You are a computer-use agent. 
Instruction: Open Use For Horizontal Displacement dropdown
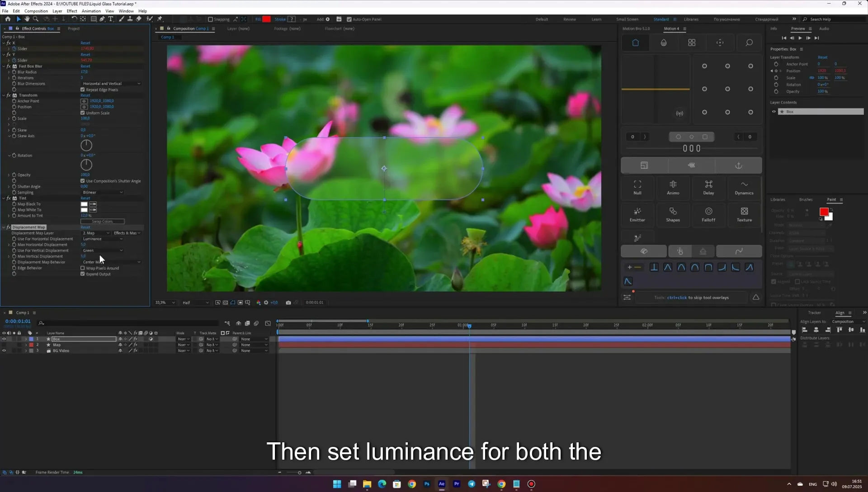pyautogui.click(x=103, y=239)
